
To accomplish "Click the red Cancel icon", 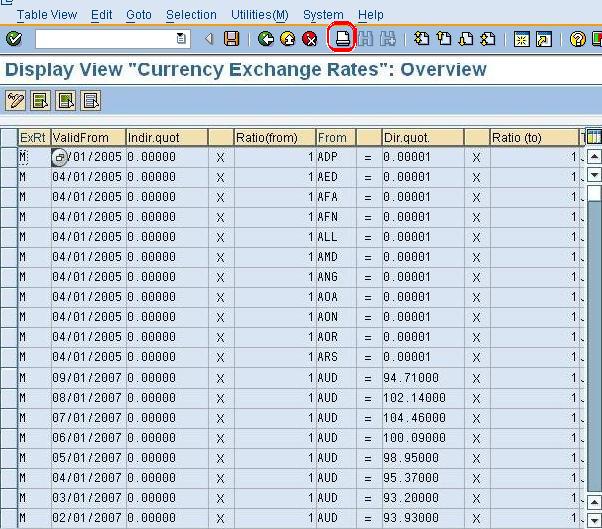I will click(x=310, y=39).
